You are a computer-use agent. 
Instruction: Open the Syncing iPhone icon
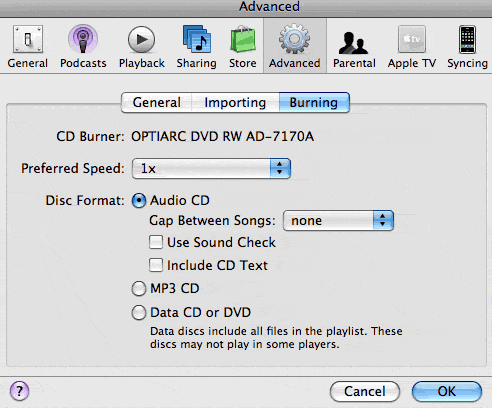(x=467, y=39)
